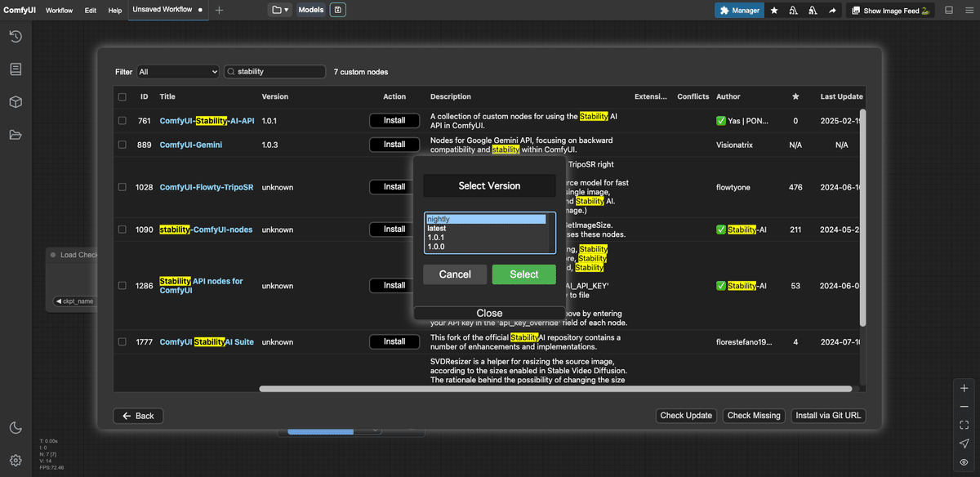The image size is (980, 477).
Task: Open the queue history sidebar icon
Action: coord(15,37)
